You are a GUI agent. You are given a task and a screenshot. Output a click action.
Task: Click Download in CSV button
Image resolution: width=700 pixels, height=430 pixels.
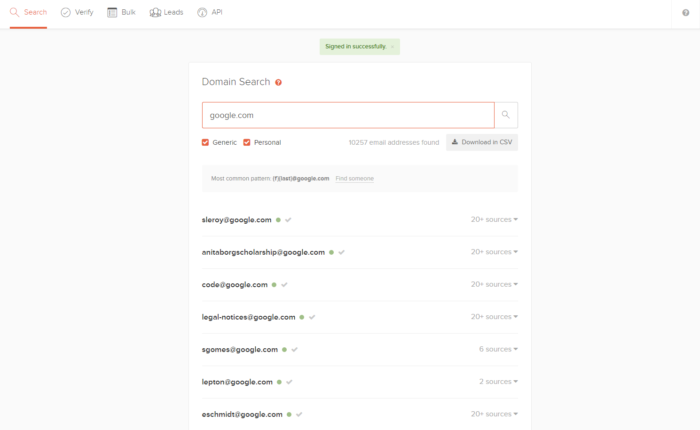(x=482, y=142)
